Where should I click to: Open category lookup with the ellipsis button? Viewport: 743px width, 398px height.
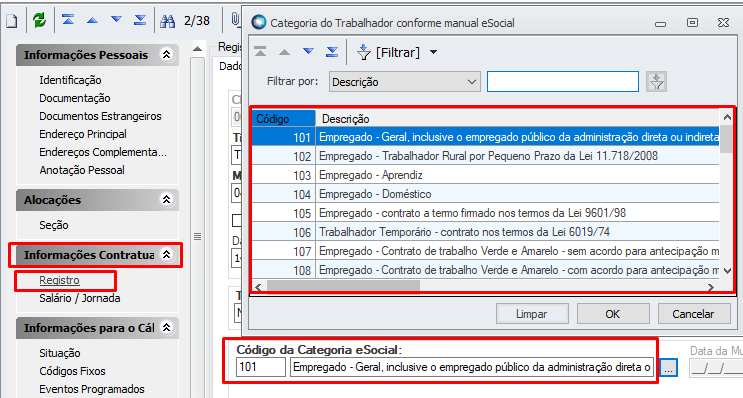[668, 368]
